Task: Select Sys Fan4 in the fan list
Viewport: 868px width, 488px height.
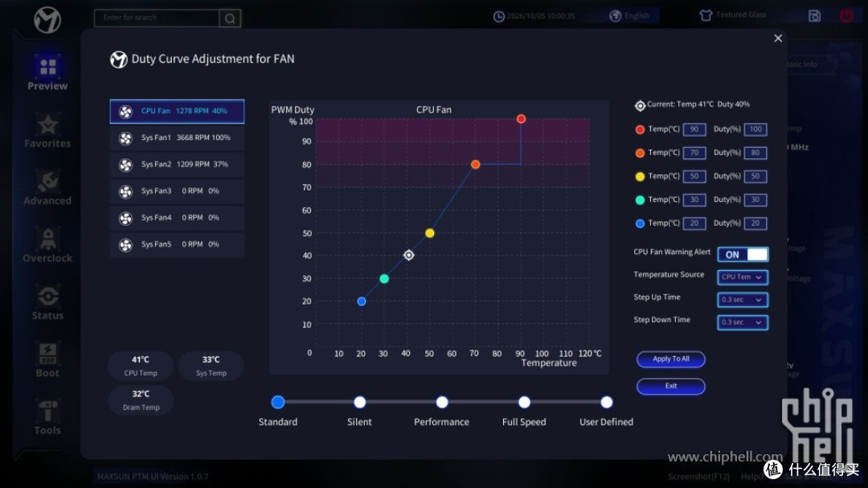Action: (x=177, y=218)
